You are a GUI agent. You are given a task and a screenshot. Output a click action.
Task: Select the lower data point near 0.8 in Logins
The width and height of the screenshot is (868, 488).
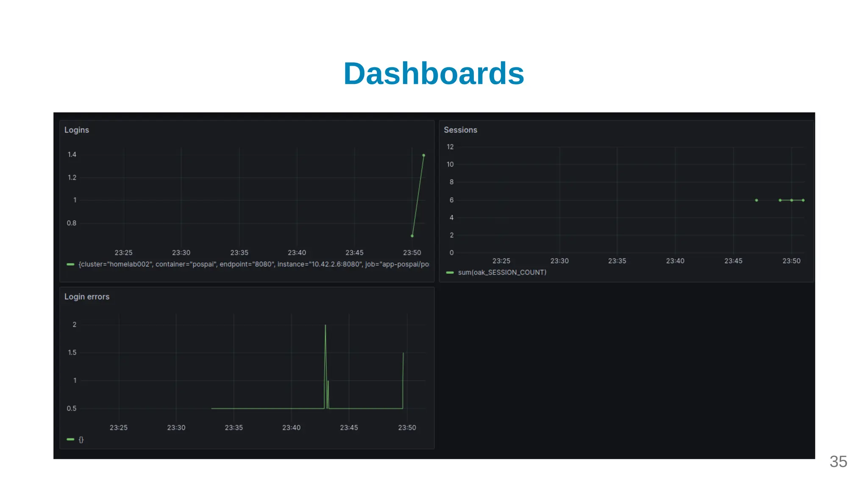point(412,236)
